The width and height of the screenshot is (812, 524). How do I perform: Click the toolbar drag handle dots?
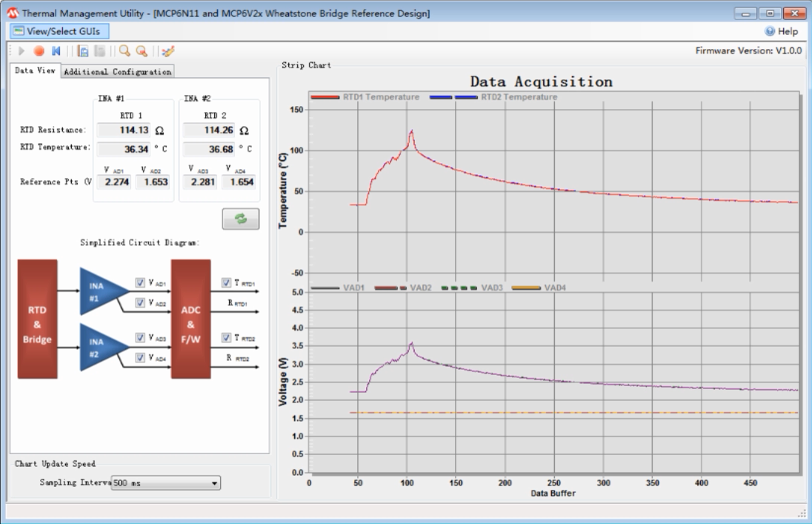tap(11, 51)
